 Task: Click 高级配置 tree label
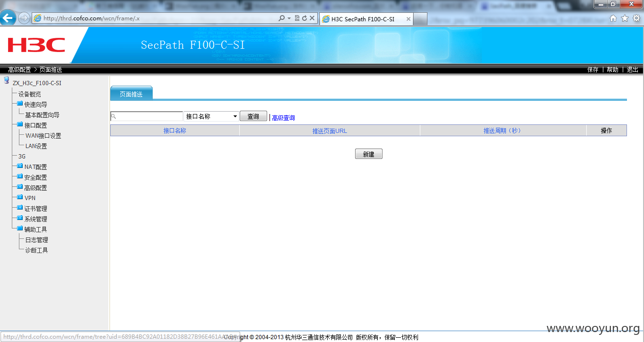coord(36,188)
